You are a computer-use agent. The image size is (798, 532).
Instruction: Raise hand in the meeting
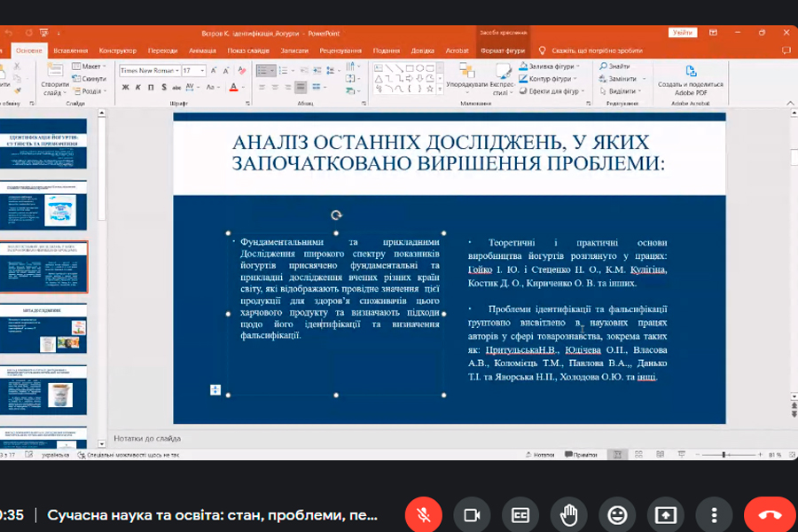(x=568, y=514)
